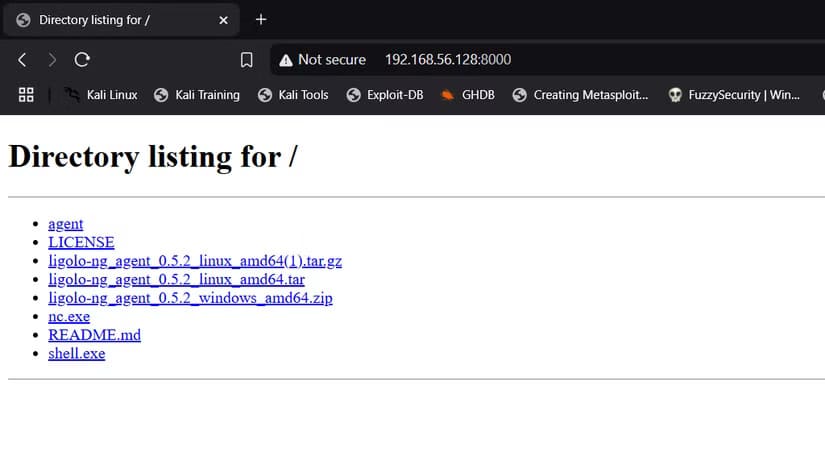The height and width of the screenshot is (472, 825).
Task: Click the bookmark icon beside address bar
Action: (246, 60)
